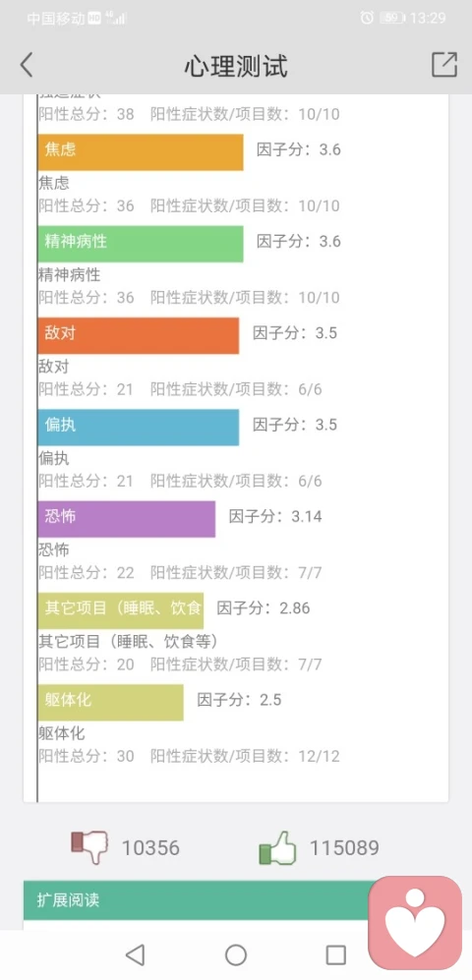Tap Android recent apps square button

click(335, 954)
